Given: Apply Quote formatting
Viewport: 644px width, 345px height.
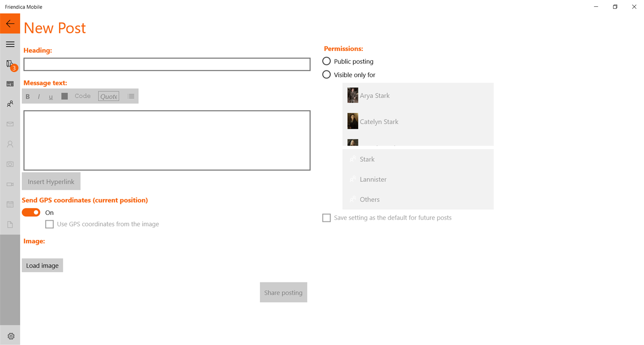Looking at the screenshot, I should [x=109, y=96].
